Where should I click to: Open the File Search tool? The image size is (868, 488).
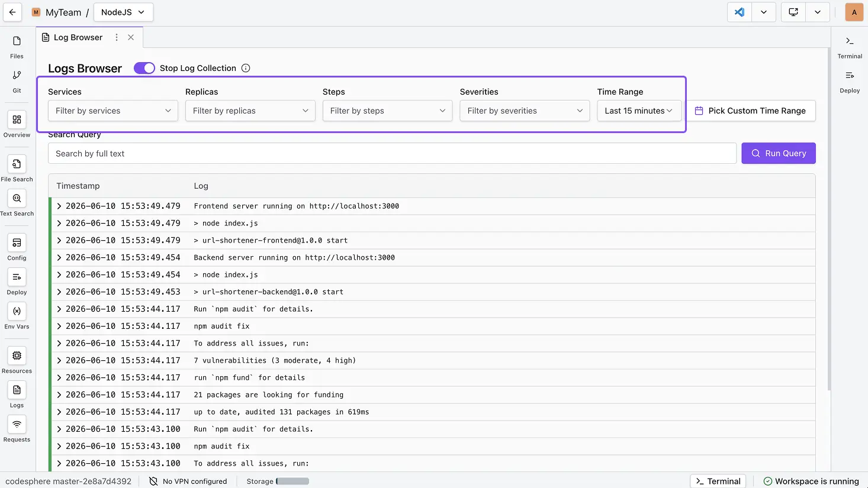[17, 169]
